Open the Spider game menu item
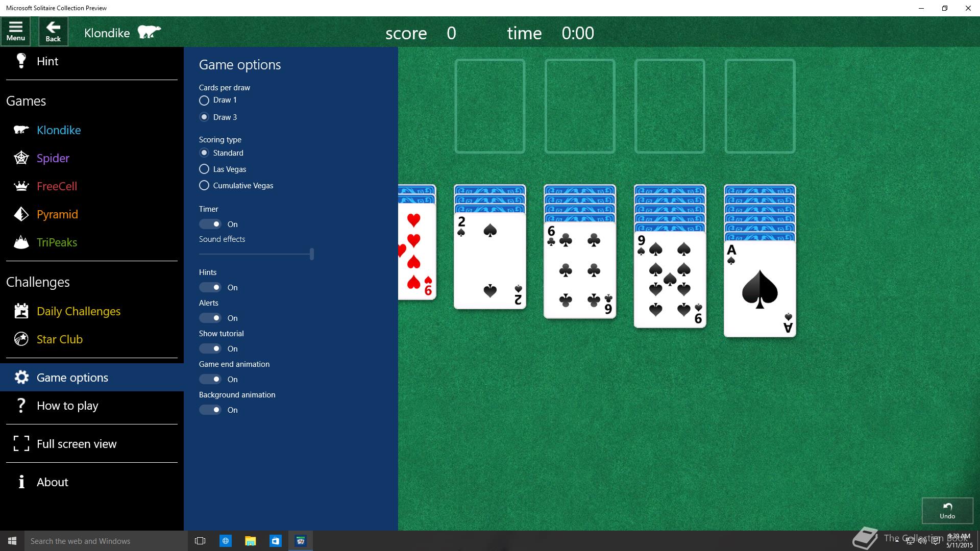 [x=92, y=158]
